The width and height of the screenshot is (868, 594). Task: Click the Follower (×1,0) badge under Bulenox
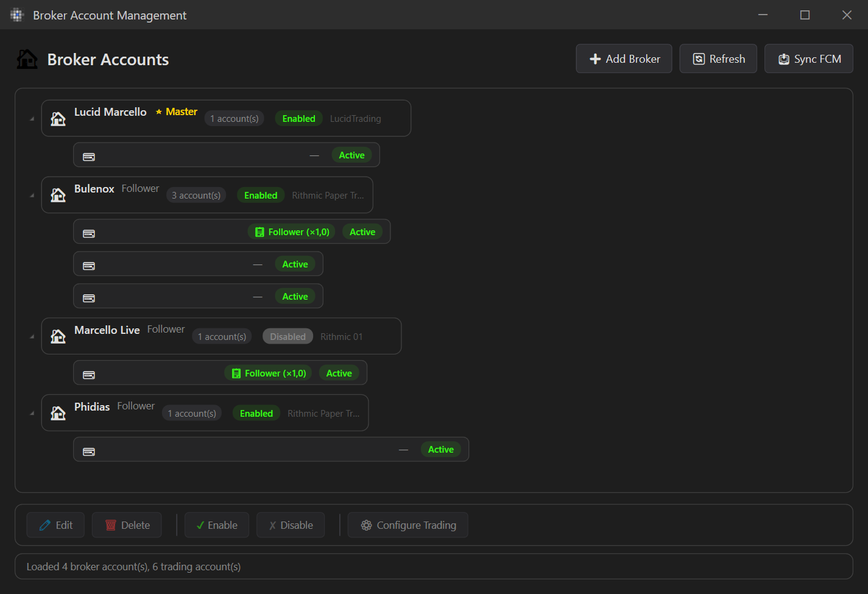292,232
